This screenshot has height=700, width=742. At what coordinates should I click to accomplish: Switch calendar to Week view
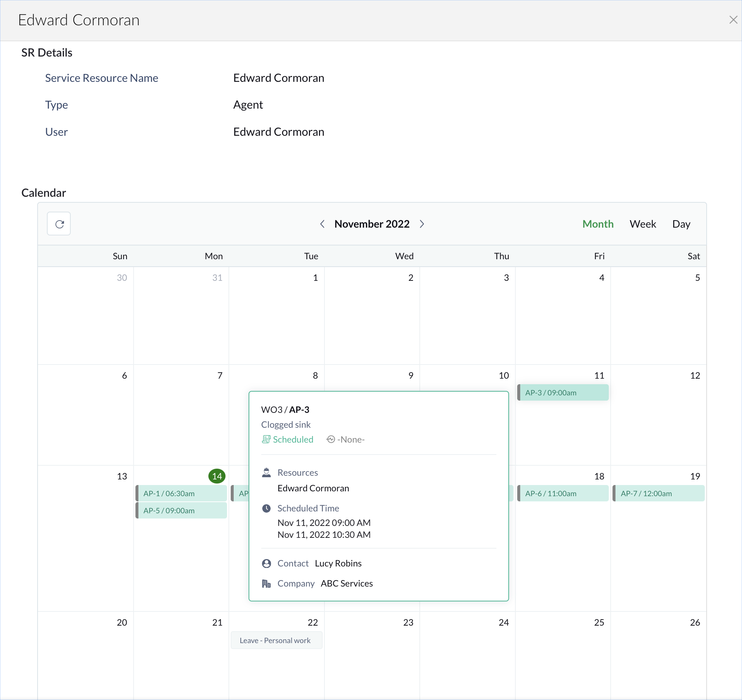643,224
